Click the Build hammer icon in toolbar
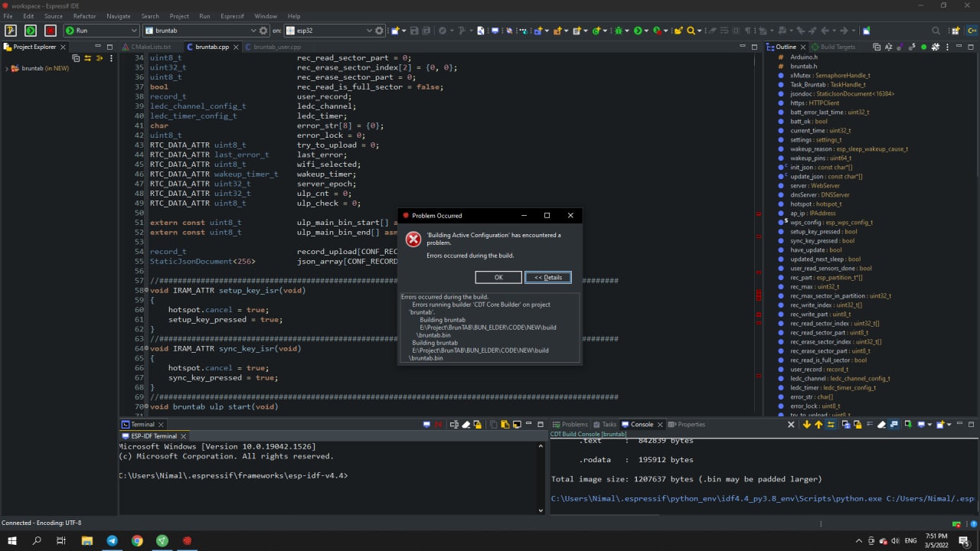 pyautogui.click(x=11, y=31)
